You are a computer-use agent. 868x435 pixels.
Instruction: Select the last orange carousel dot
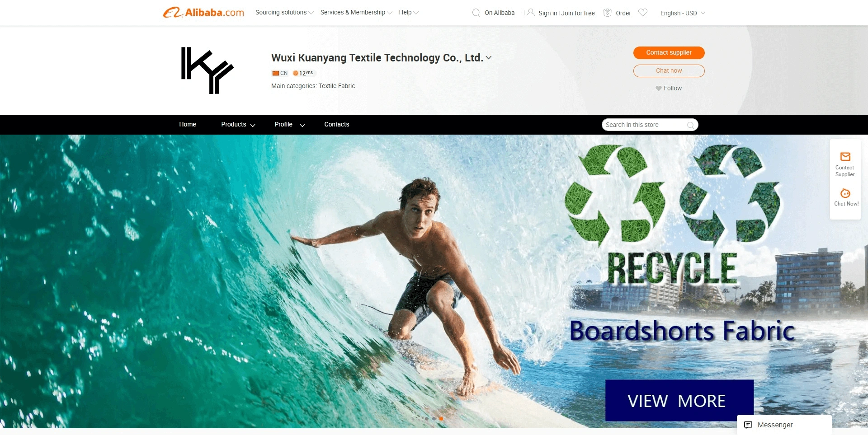coord(441,418)
